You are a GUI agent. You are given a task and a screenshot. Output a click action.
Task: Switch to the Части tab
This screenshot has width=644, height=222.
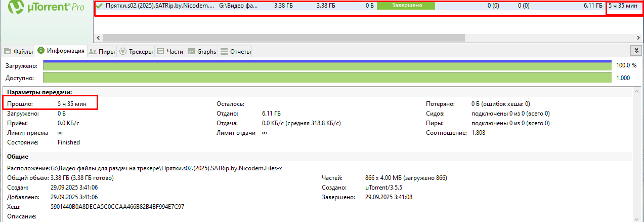point(170,52)
